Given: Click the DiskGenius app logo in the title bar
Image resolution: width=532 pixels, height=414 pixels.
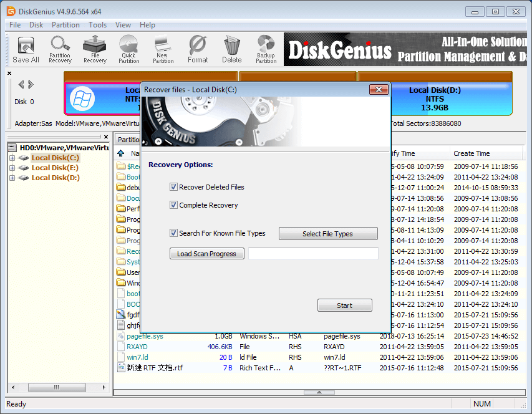Looking at the screenshot, I should [11, 11].
